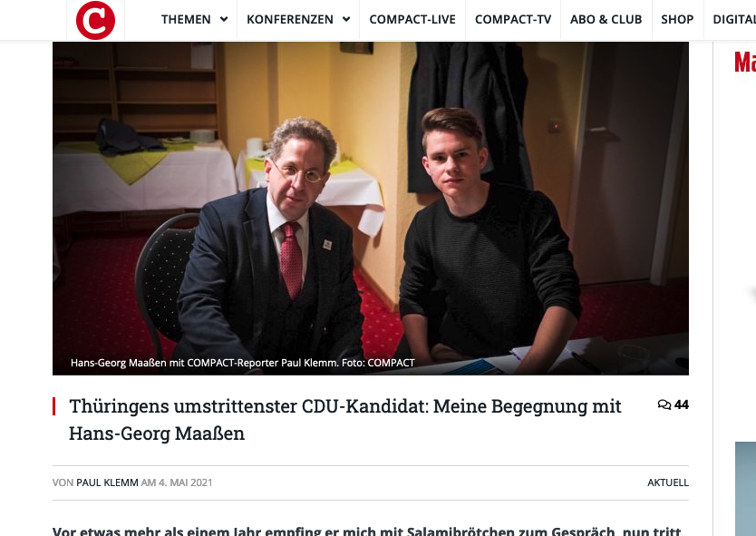Visit the SHOP link

(x=677, y=19)
